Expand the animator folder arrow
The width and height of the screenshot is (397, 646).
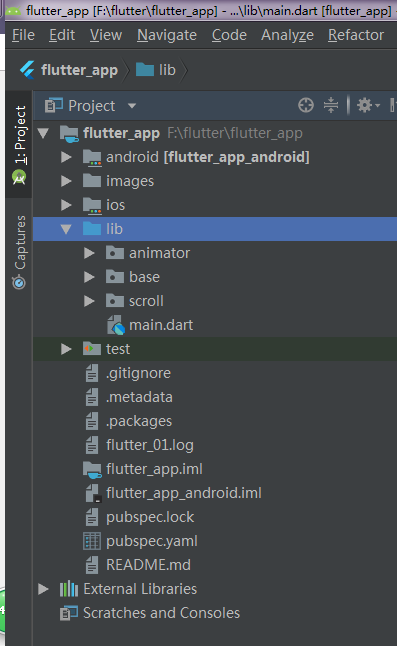[89, 253]
